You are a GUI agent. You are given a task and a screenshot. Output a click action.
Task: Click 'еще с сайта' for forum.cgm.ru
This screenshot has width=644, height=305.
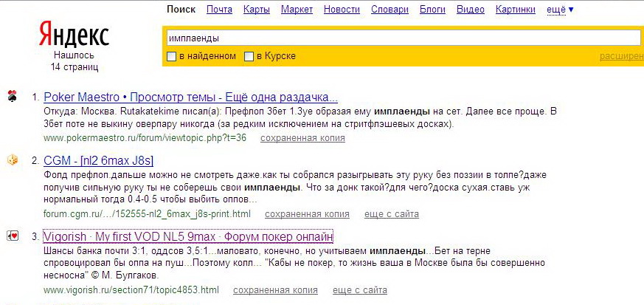tap(392, 214)
